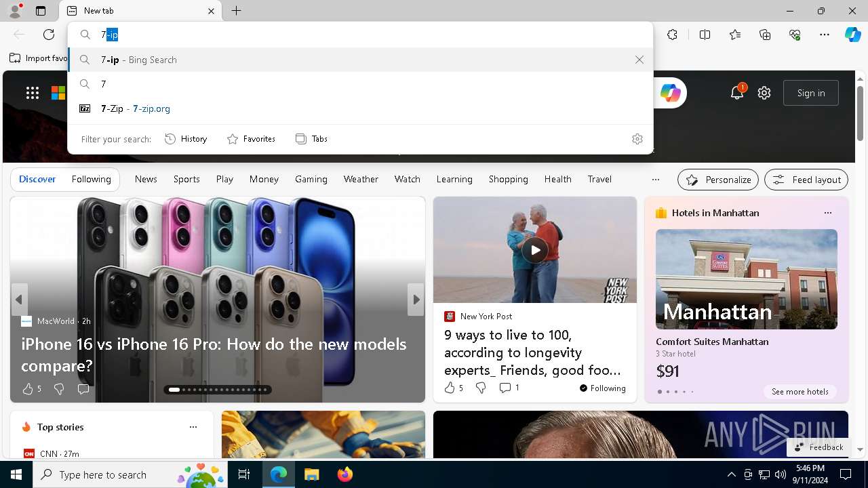868x488 pixels.
Task: Like the iPhone 16 article
Action: 31,389
